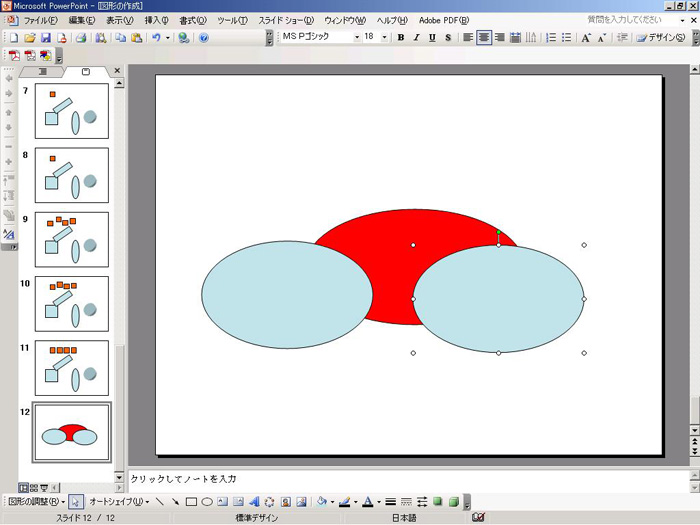Open font color dropdown arrow
Viewport: 700px width, 525px height.
[379, 502]
